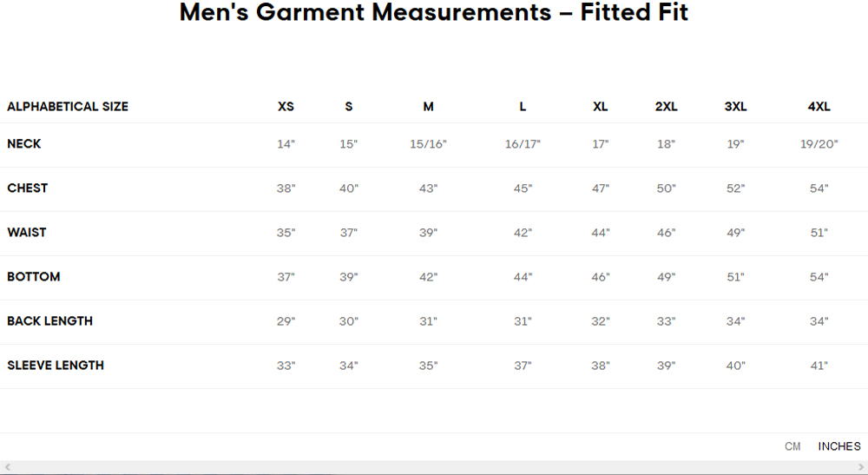Click the WAIST row label
Screen dimensions: 868x475
[27, 233]
